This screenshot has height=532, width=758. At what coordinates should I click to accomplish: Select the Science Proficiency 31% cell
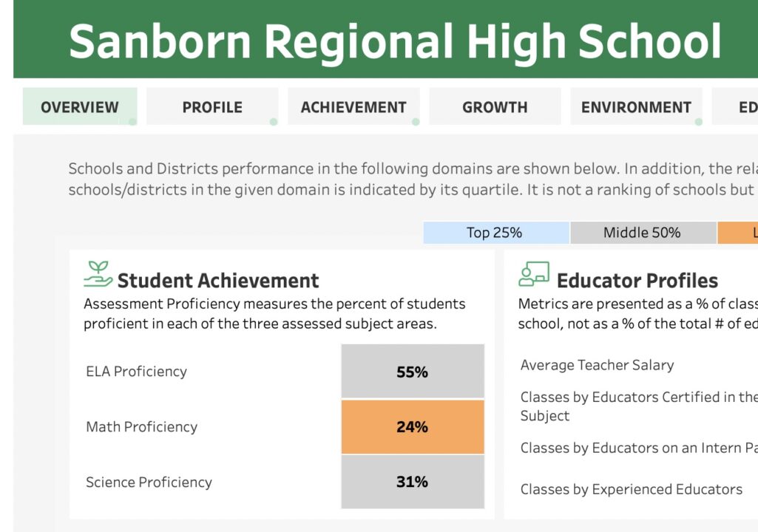tap(412, 482)
